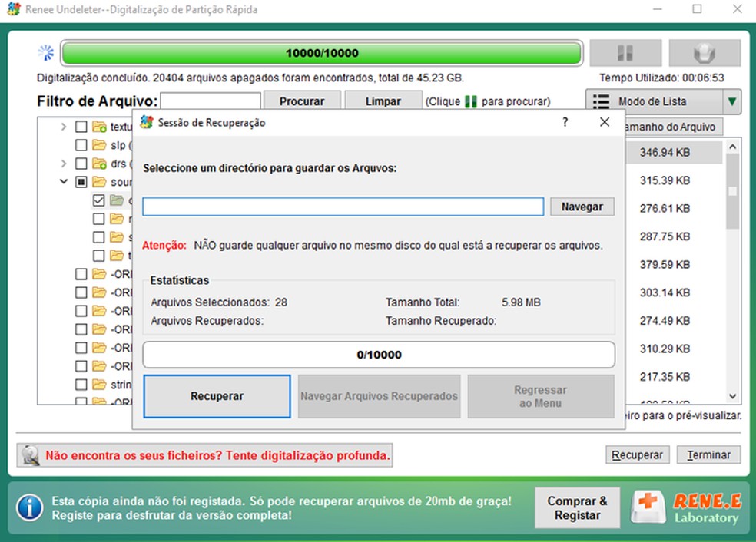Viewport: 756px width, 542px height.
Task: Click the Limpar filter button
Action: pyautogui.click(x=383, y=101)
